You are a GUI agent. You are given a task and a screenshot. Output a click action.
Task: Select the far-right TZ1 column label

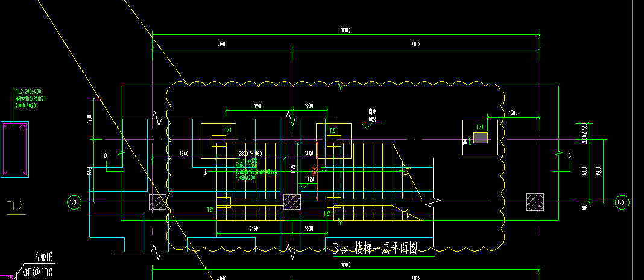click(479, 128)
